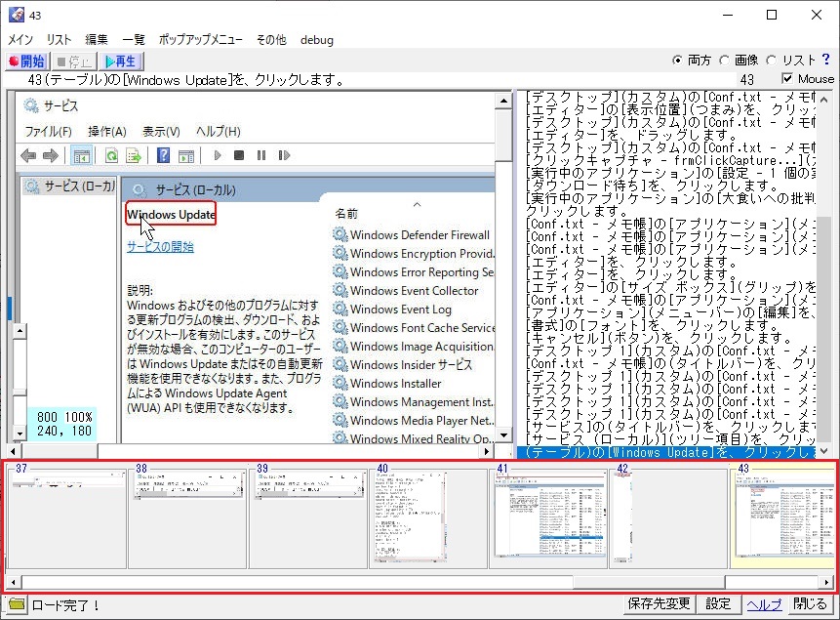The height and width of the screenshot is (620, 840).
Task: Select Windows Font Cache Service row
Action: [x=413, y=328]
